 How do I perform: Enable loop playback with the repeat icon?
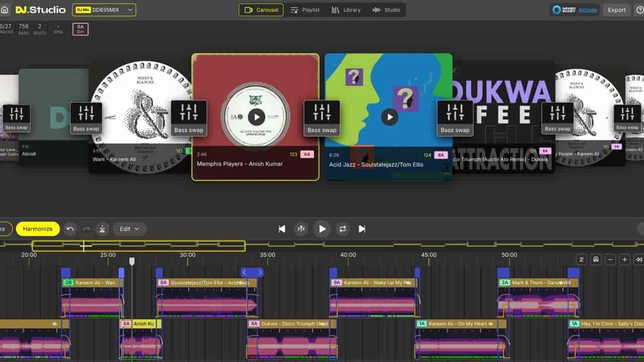pyautogui.click(x=343, y=229)
